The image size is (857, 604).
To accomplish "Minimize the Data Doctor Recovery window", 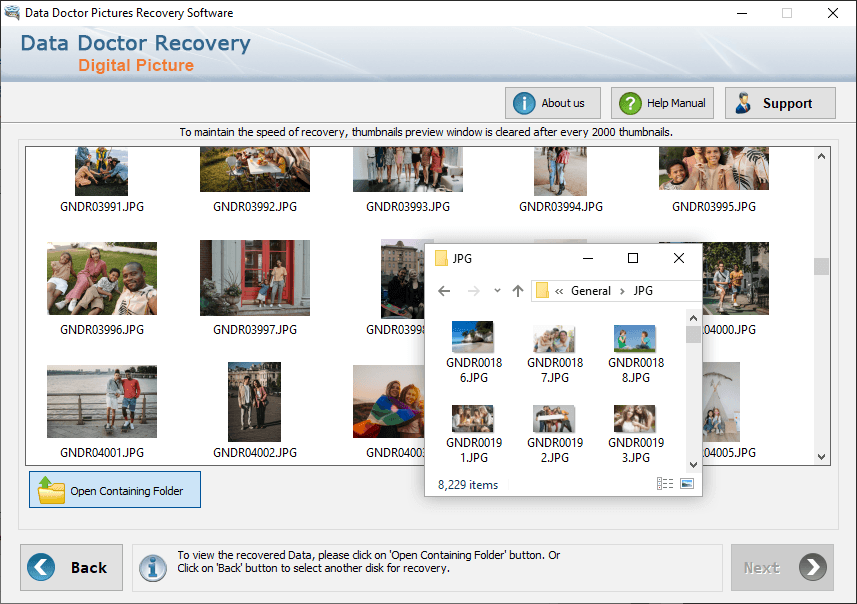I will coord(742,13).
